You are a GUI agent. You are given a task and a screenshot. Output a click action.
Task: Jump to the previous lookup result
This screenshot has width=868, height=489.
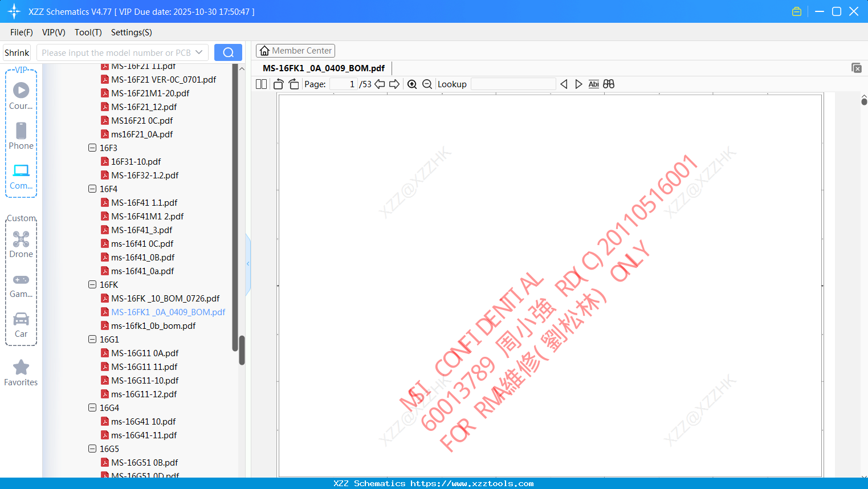coord(564,84)
